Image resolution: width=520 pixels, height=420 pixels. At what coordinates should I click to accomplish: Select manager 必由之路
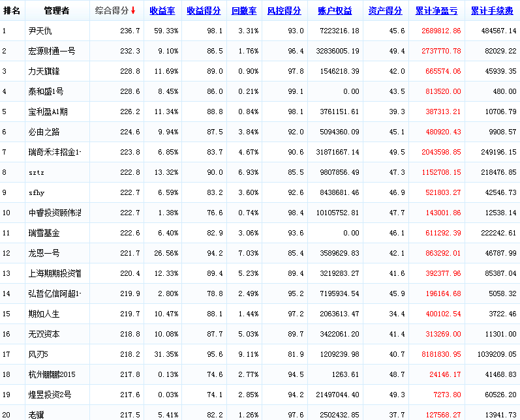44,132
